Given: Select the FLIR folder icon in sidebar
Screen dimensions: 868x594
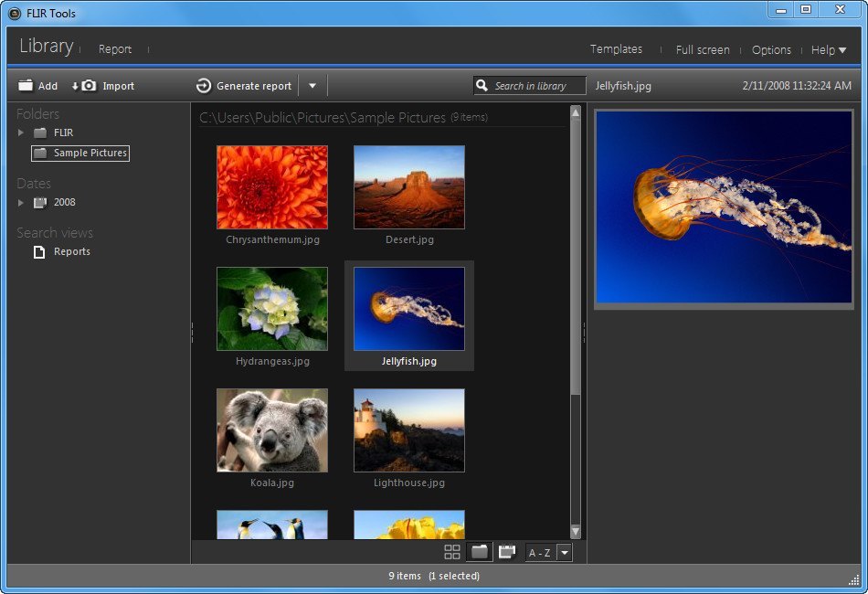Looking at the screenshot, I should [38, 133].
